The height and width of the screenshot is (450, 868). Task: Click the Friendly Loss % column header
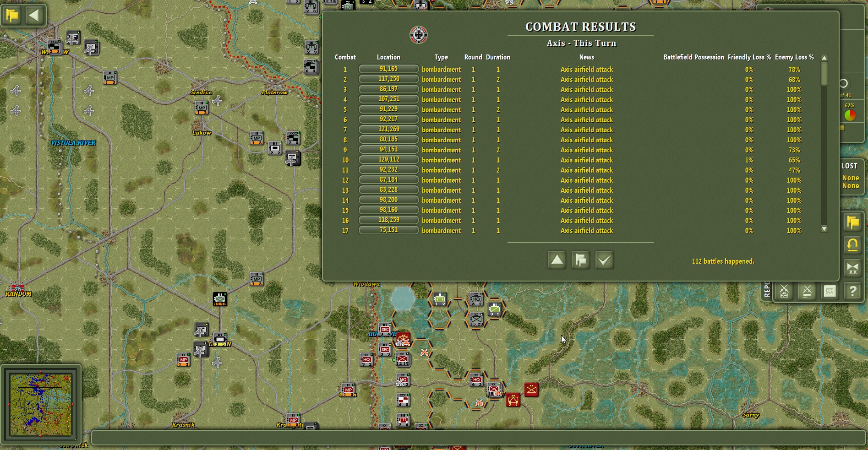click(749, 57)
